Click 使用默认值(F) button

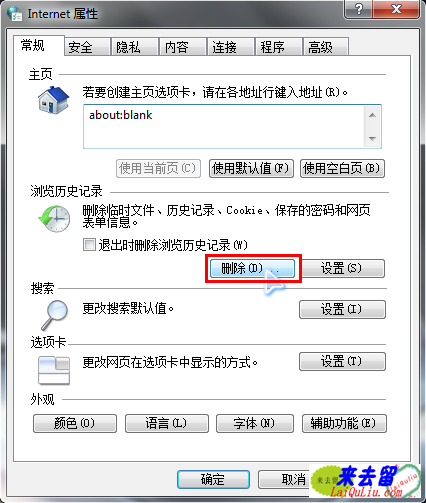[x=251, y=168]
